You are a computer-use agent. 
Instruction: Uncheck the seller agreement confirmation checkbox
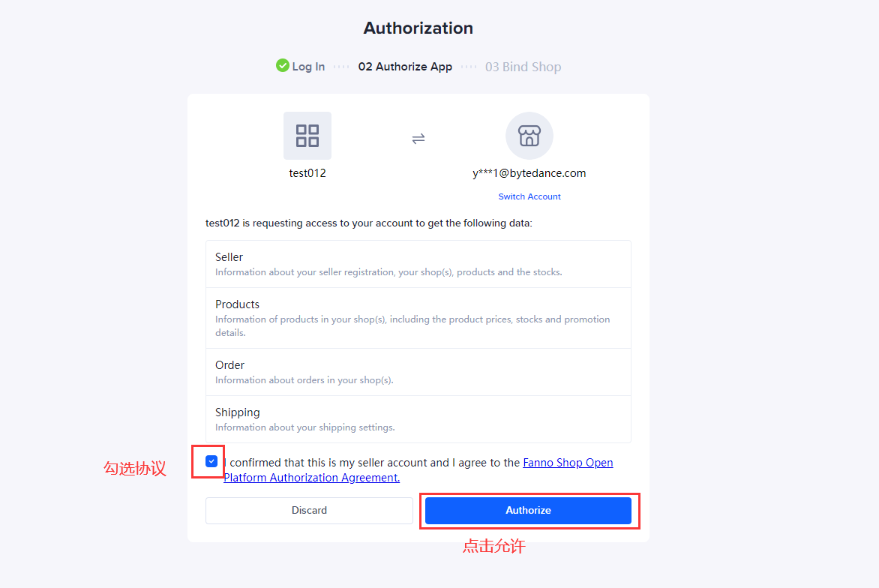pos(211,461)
